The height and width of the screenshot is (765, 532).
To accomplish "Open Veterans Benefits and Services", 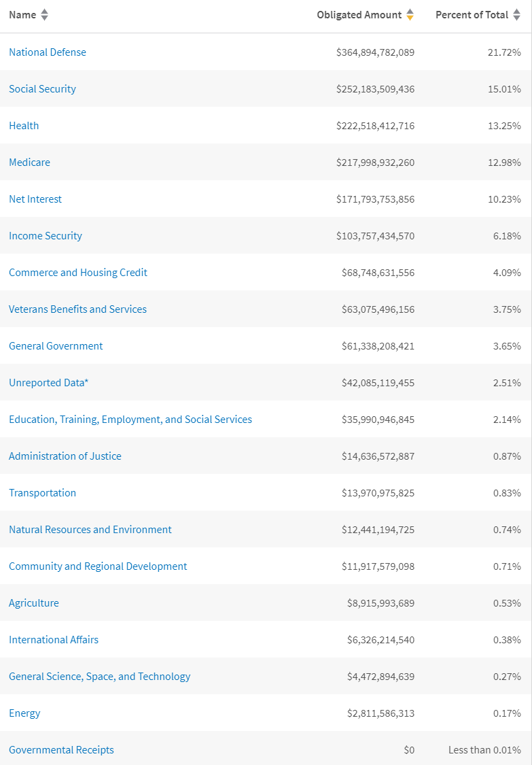I will pyautogui.click(x=77, y=309).
